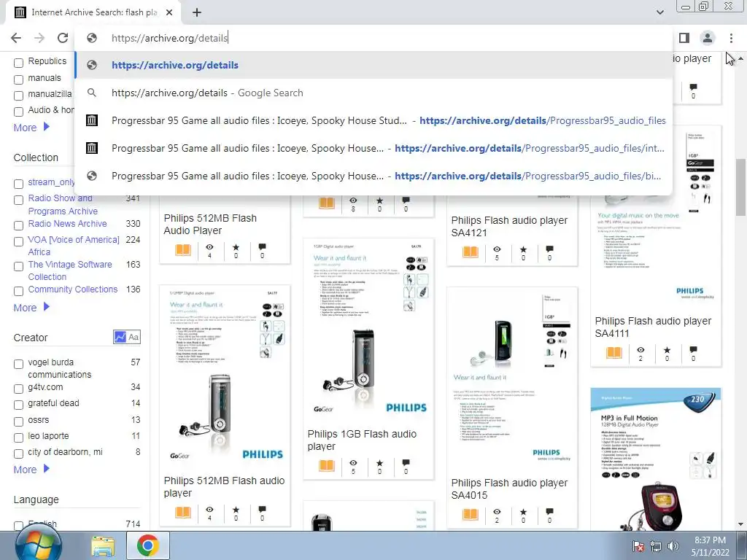747x560 pixels.
Task: Open the Chrome profile avatar icon
Action: [x=708, y=38]
